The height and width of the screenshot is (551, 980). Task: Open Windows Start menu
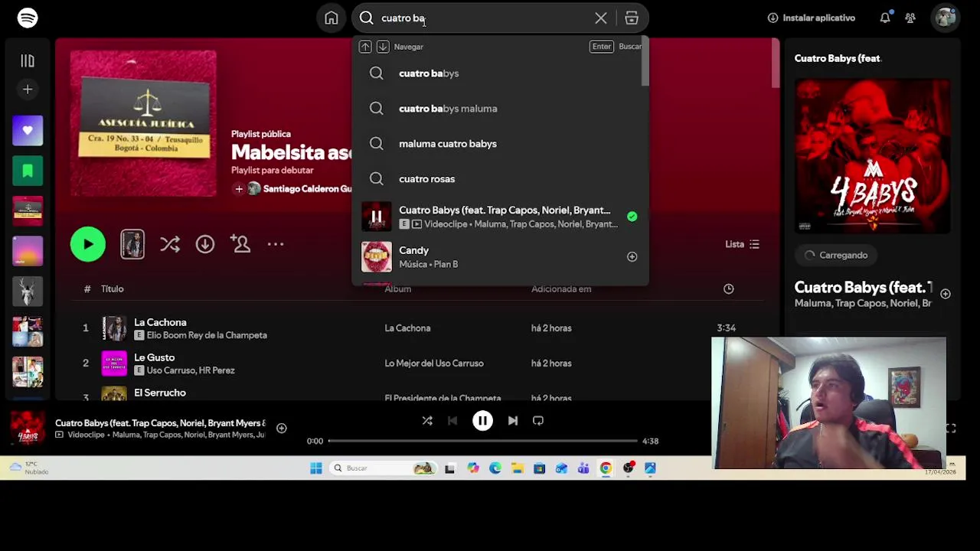coord(316,468)
